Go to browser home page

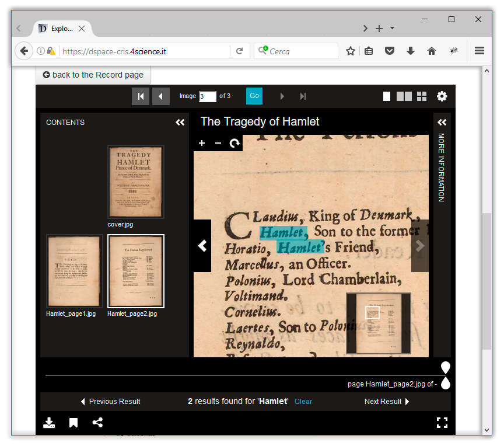coord(431,51)
